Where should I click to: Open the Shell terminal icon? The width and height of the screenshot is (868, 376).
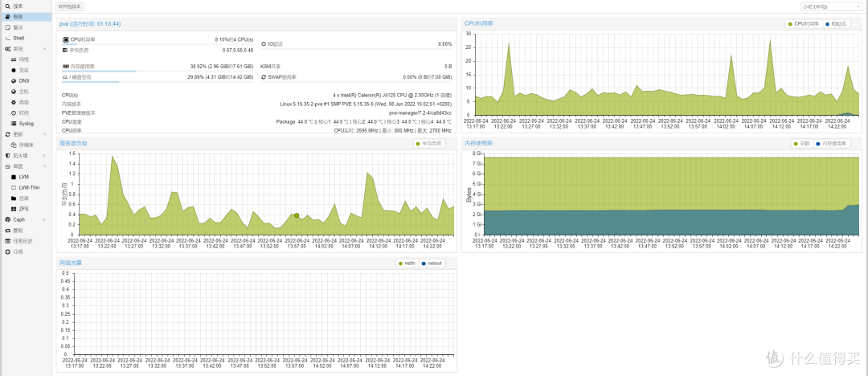point(8,39)
